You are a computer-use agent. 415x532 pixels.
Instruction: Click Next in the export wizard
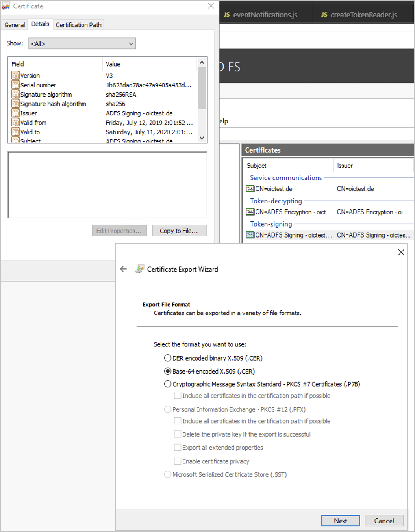coord(340,521)
